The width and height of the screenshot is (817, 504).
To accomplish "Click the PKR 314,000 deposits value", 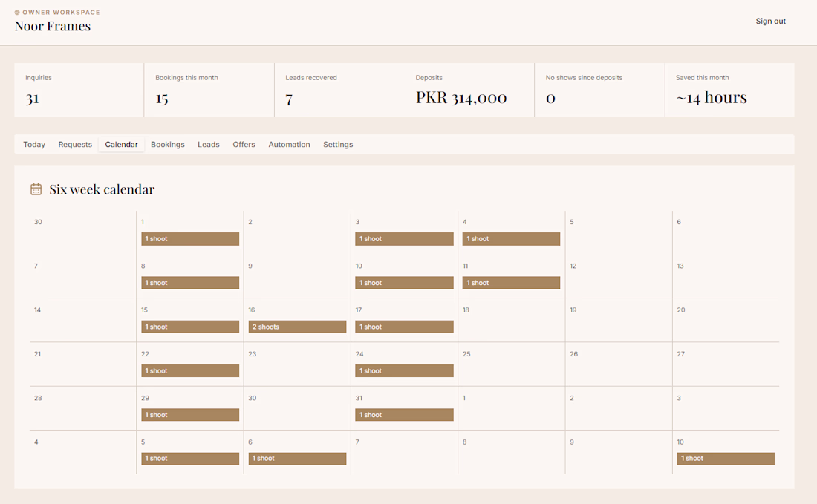I will pos(461,97).
